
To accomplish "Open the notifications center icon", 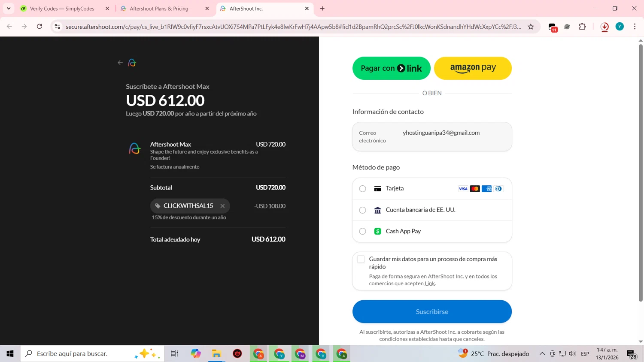I will click(x=632, y=354).
